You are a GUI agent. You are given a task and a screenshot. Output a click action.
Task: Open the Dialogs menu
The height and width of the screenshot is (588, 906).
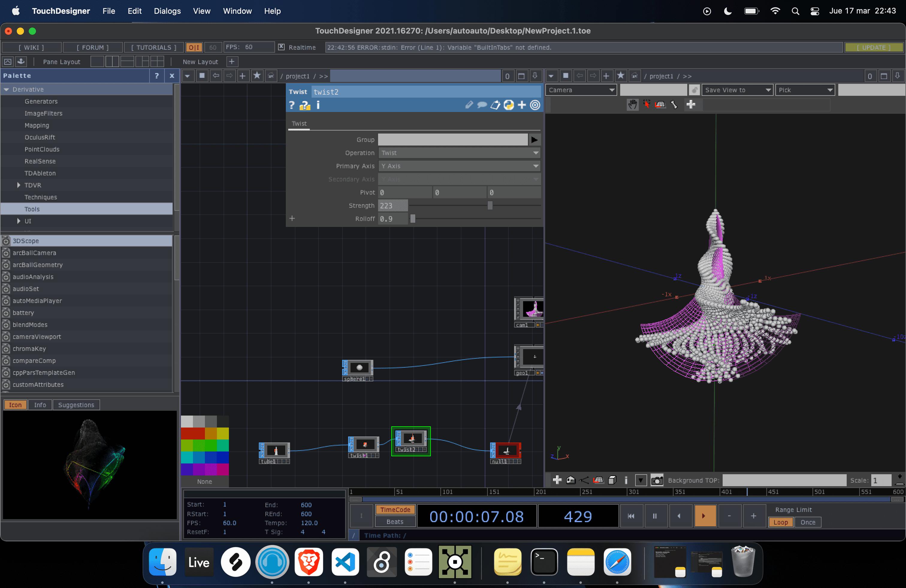[167, 11]
